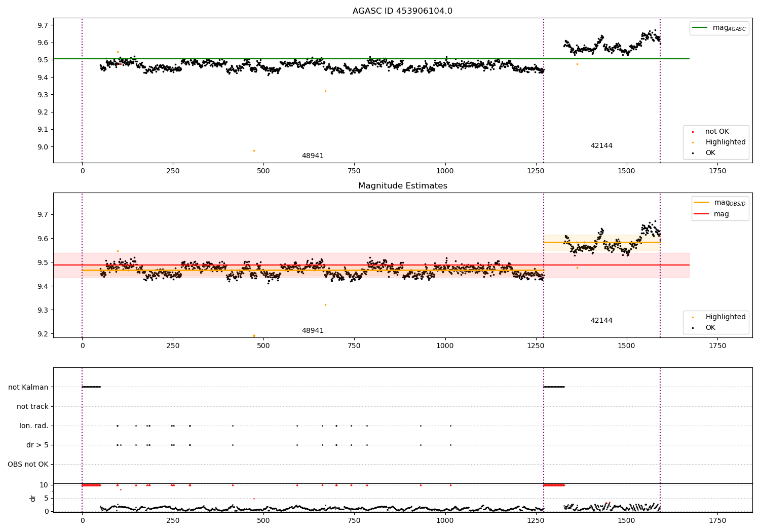Viewport: 760px width, 532px height.
Task: Click the 'dr > 5' row label
Action: (37, 445)
